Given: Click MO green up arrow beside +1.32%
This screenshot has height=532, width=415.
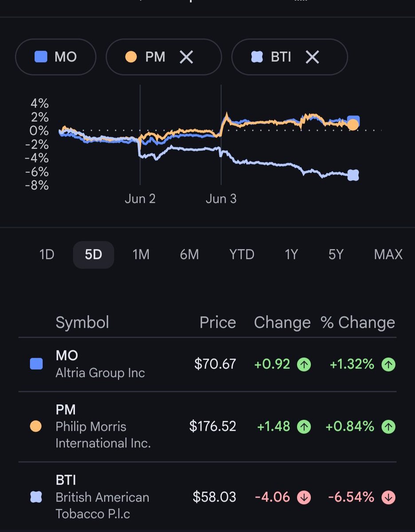Looking at the screenshot, I should pyautogui.click(x=388, y=364).
